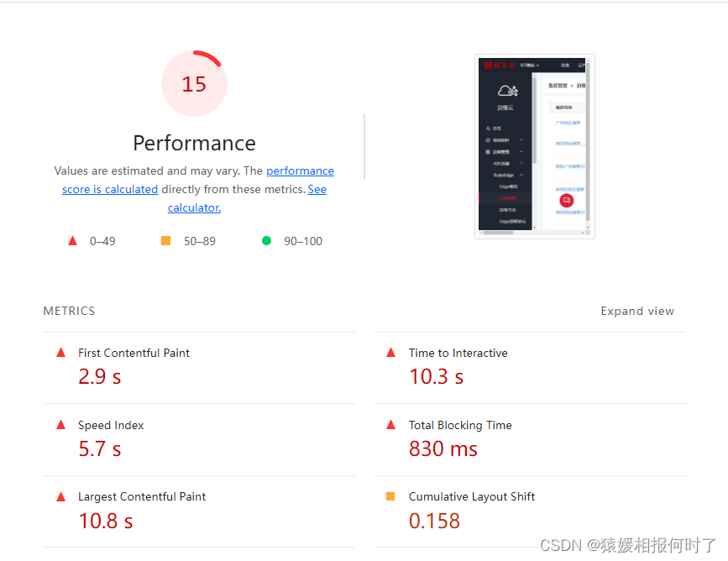Open the 'performance score is calculated' link
The image size is (728, 561).
(300, 170)
